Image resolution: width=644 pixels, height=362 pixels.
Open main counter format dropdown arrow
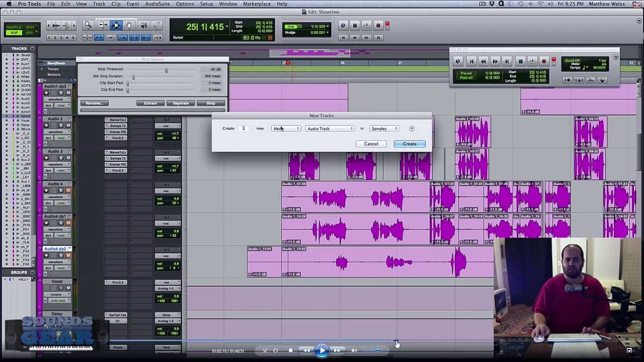pos(227,26)
